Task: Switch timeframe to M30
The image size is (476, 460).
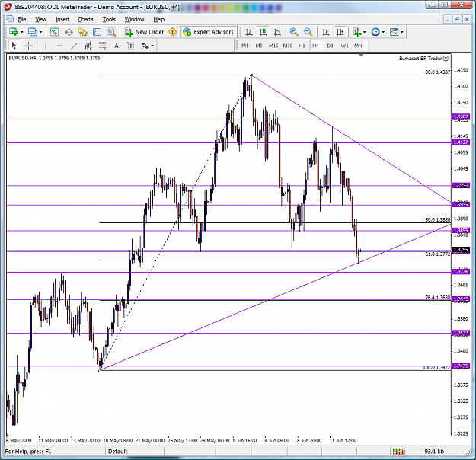Action: point(287,46)
